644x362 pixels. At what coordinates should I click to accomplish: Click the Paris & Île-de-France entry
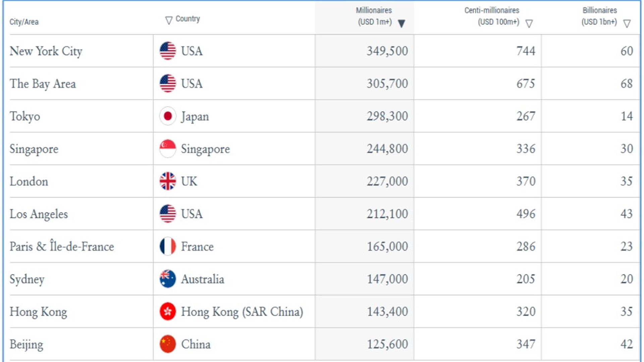(62, 246)
